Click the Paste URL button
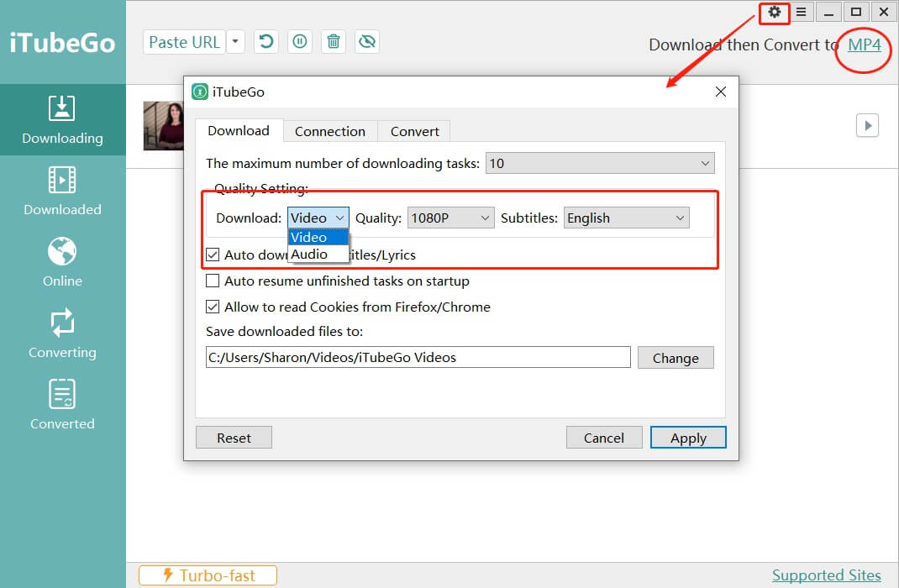This screenshot has height=588, width=899. tap(185, 42)
